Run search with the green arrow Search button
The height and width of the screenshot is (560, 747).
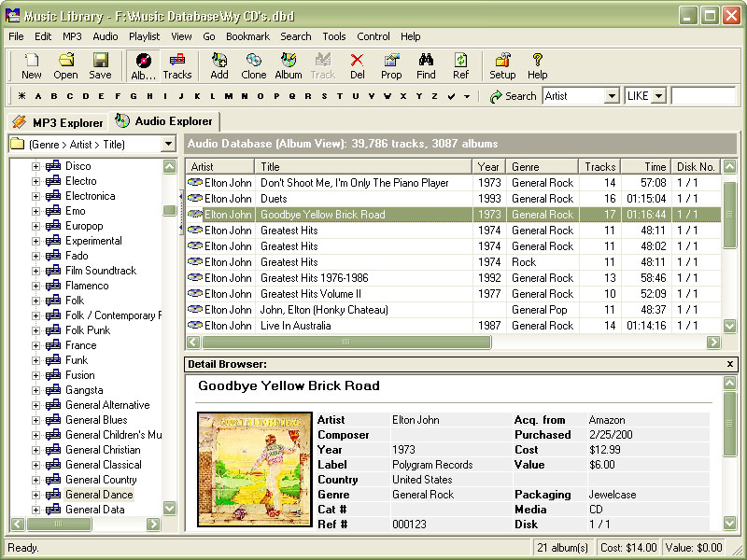(513, 96)
